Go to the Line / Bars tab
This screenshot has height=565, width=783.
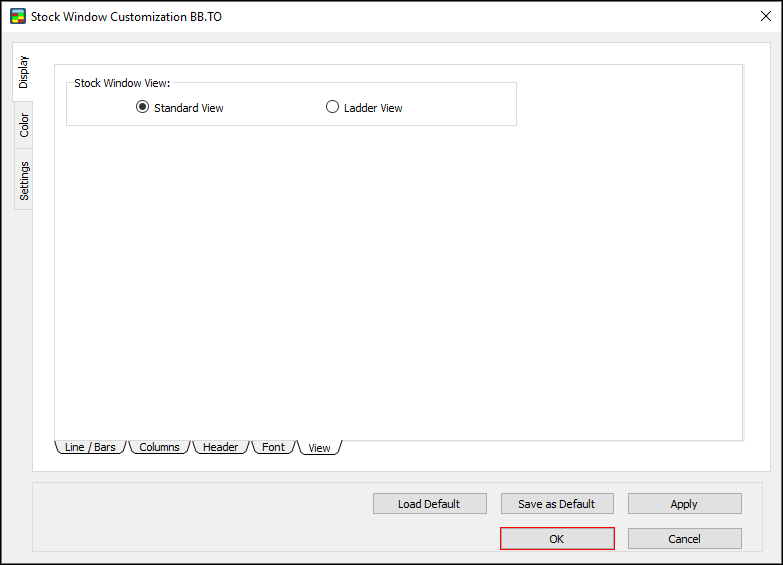click(x=90, y=447)
